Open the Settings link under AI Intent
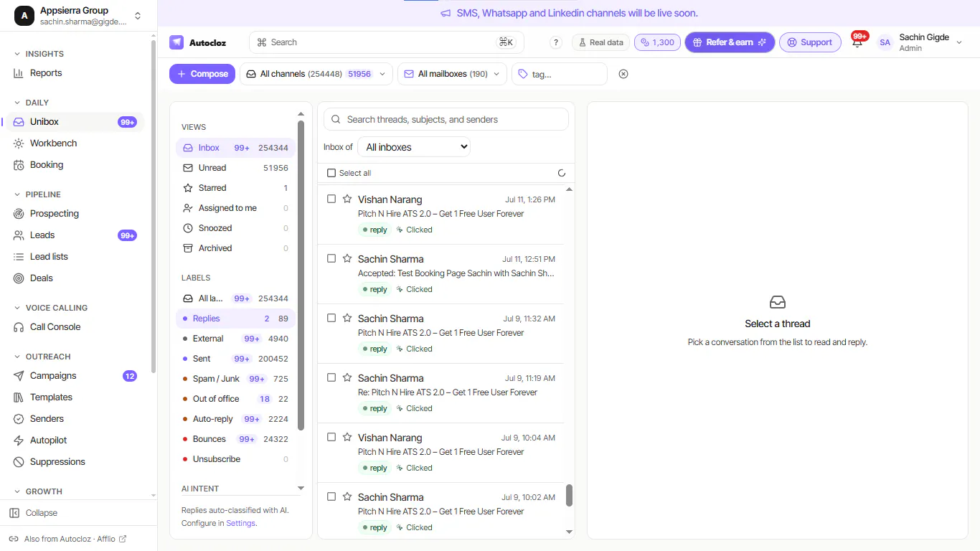Screen dimensions: 980x551 pyautogui.click(x=240, y=523)
